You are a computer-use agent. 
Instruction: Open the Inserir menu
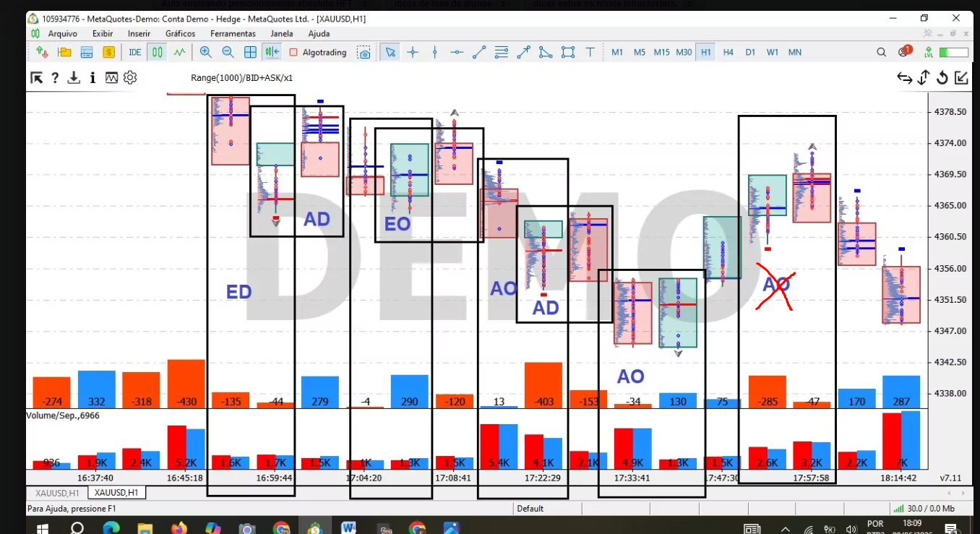tap(139, 33)
